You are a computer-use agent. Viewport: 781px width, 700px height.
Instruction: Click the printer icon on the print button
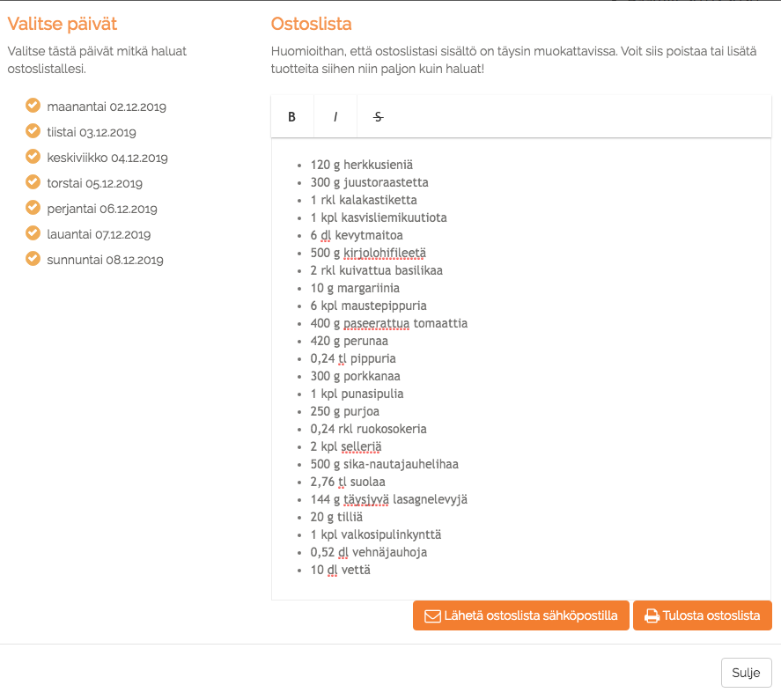(652, 615)
